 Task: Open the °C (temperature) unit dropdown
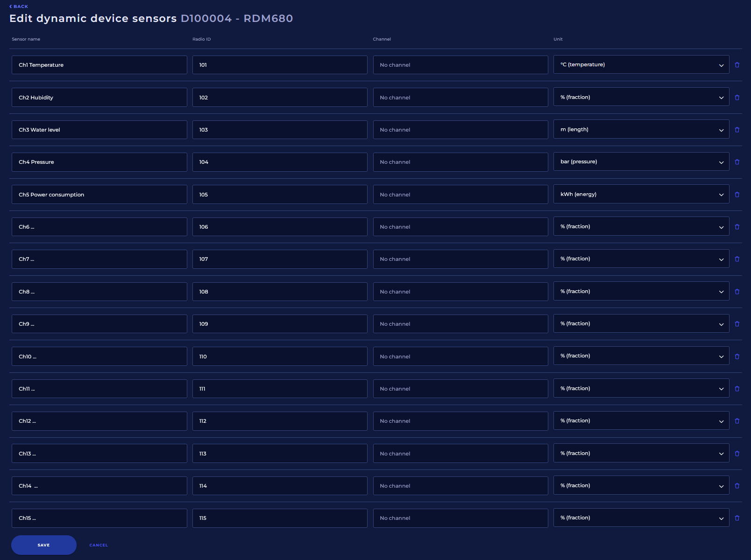(641, 65)
